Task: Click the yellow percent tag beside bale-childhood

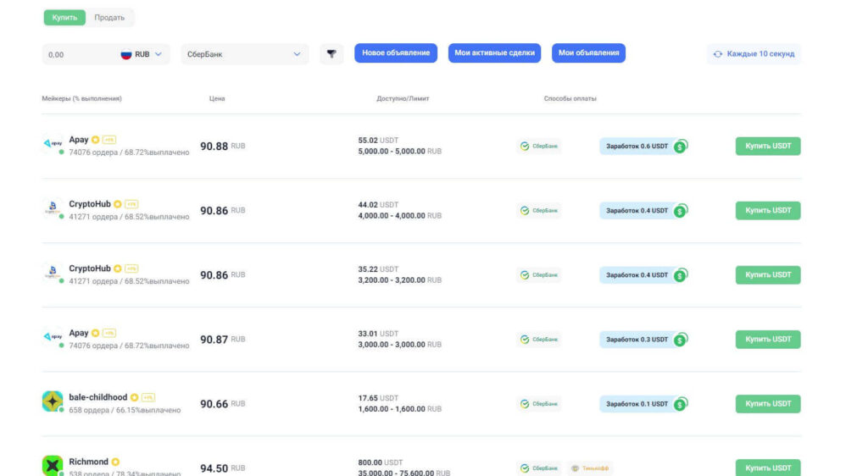Action: 147,397
